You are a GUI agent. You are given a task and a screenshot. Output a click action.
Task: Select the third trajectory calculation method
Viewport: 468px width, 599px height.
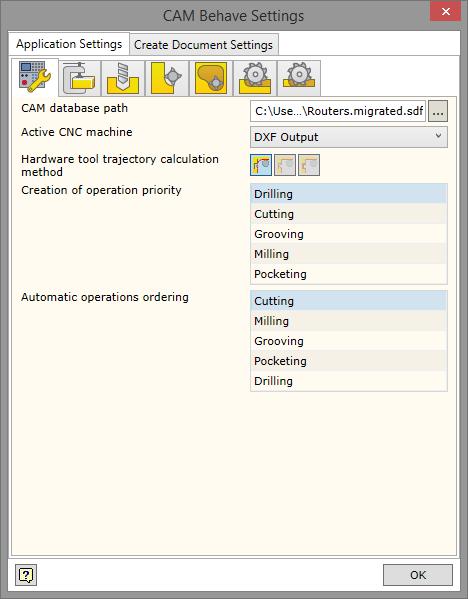309,165
